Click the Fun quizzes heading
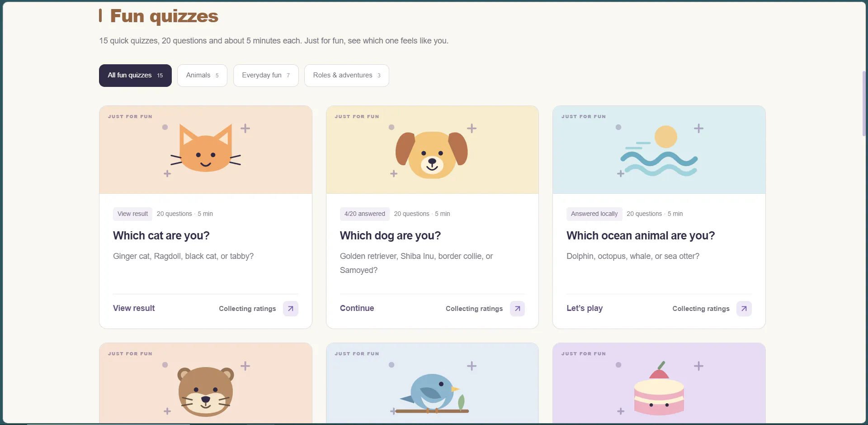868x425 pixels. tap(164, 16)
